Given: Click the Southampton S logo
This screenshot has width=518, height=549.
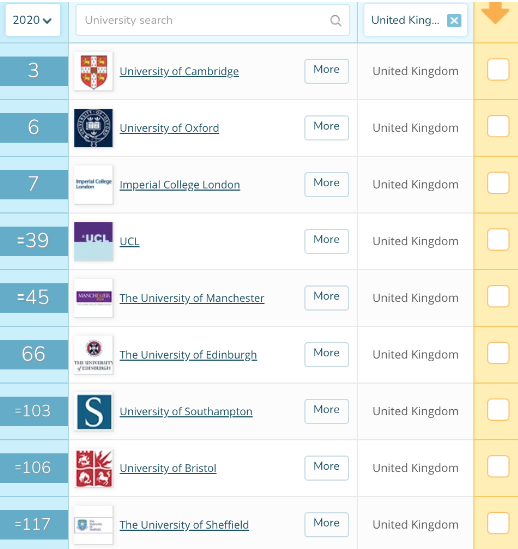Looking at the screenshot, I should pos(94,411).
